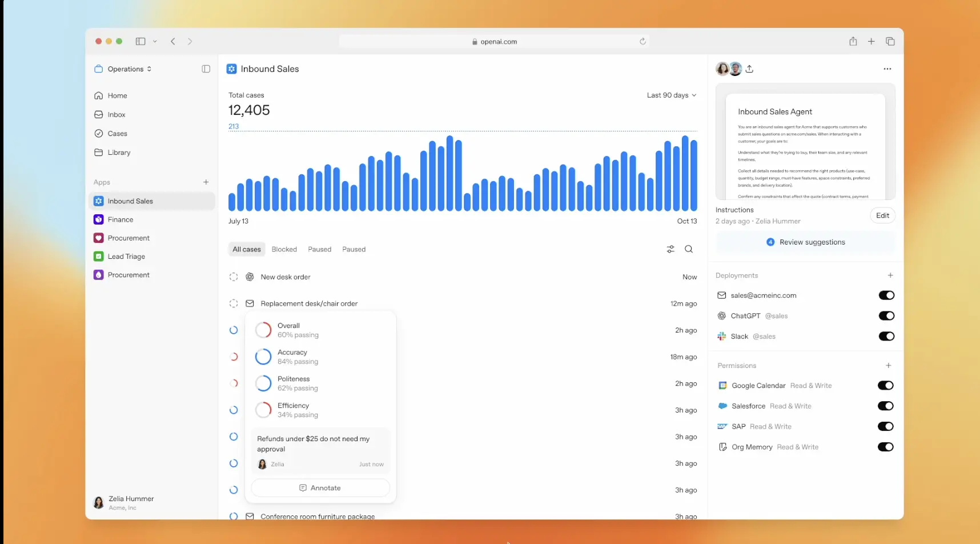
Task: Disable the Salesforce Read & Write permission
Action: click(885, 406)
